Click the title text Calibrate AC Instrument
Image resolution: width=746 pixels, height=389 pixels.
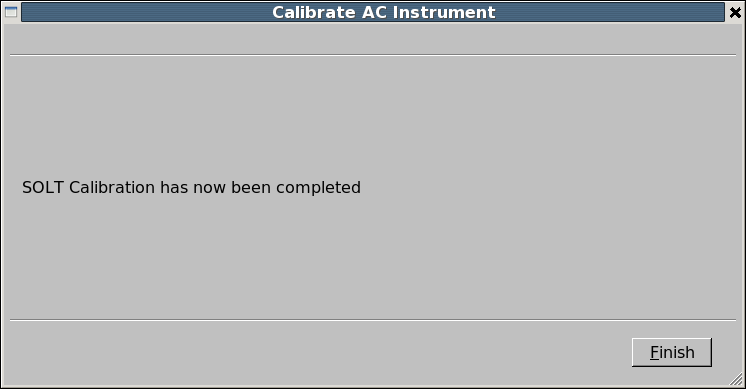[383, 12]
